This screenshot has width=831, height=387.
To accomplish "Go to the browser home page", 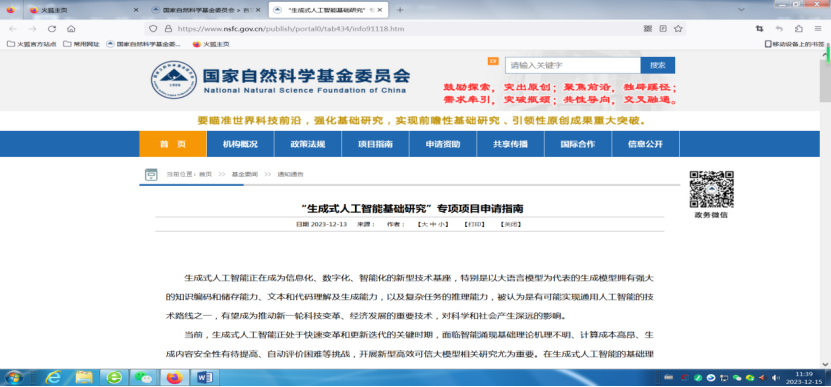I will [71, 29].
